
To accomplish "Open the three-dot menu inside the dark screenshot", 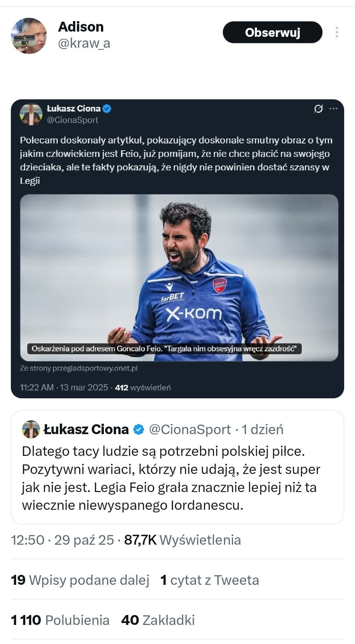I will pyautogui.click(x=333, y=109).
